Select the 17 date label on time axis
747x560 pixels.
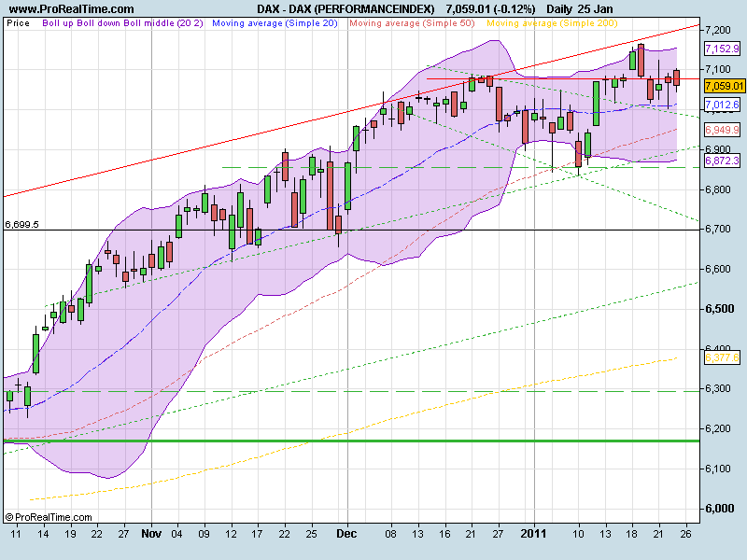click(x=257, y=534)
